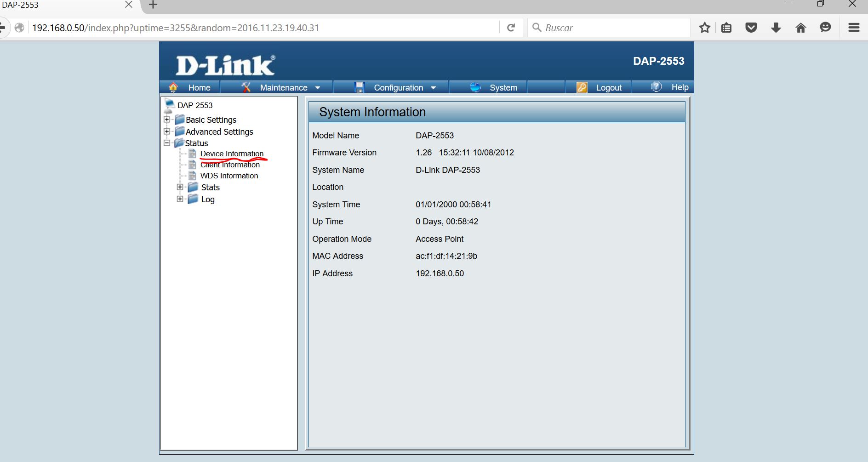Click the open Status folder icon

(179, 143)
